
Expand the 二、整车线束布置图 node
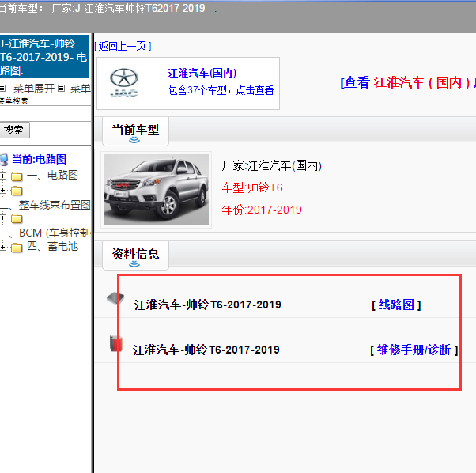(2, 191)
